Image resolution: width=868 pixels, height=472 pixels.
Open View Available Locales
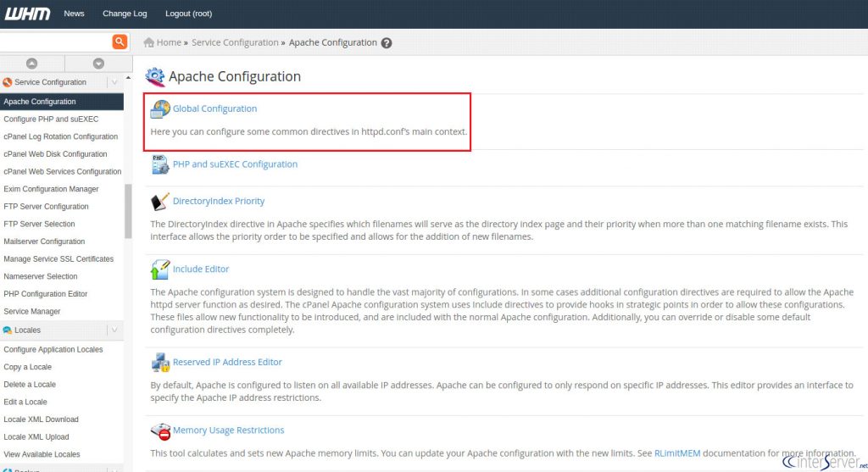[42, 454]
